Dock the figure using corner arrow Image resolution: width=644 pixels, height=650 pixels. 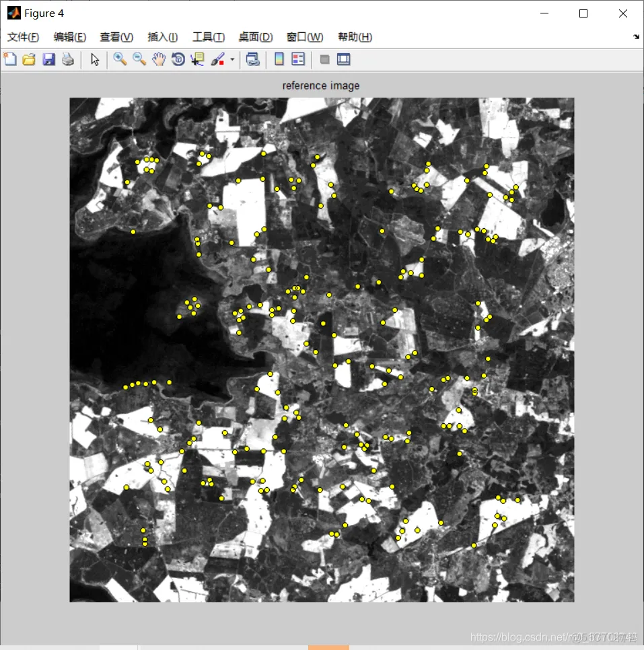(x=636, y=37)
